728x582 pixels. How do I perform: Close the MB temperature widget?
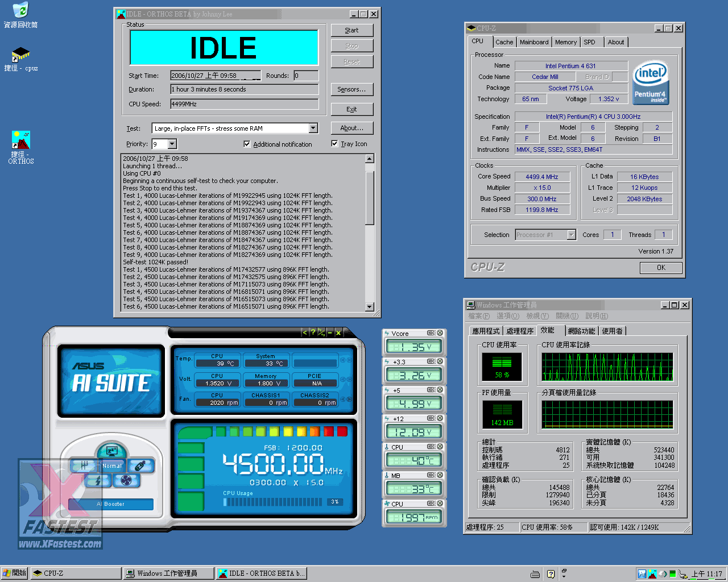440,475
